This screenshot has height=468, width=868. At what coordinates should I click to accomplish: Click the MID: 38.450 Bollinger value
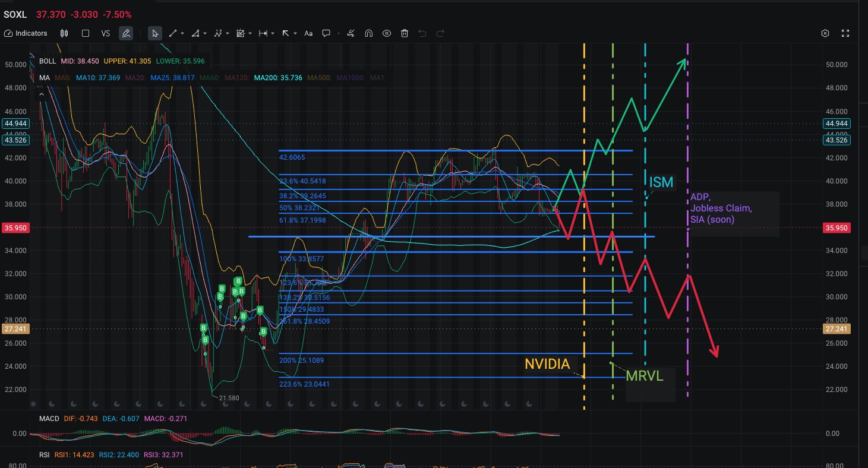coord(80,61)
